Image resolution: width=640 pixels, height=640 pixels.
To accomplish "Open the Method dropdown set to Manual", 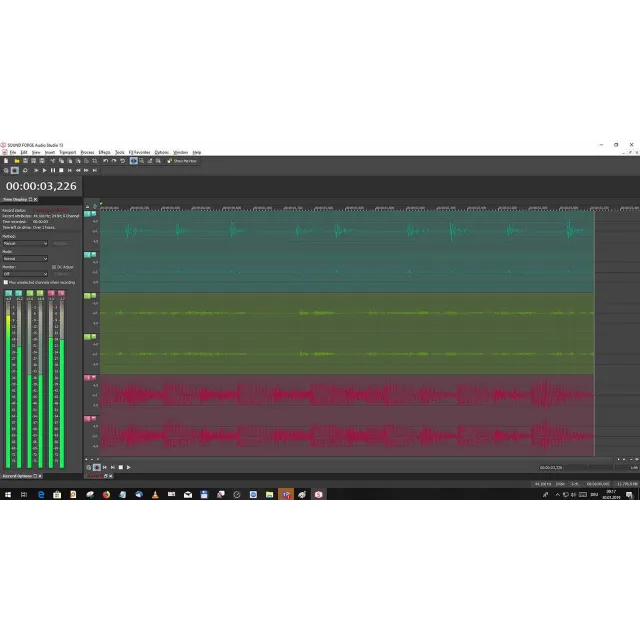I will [x=25, y=243].
